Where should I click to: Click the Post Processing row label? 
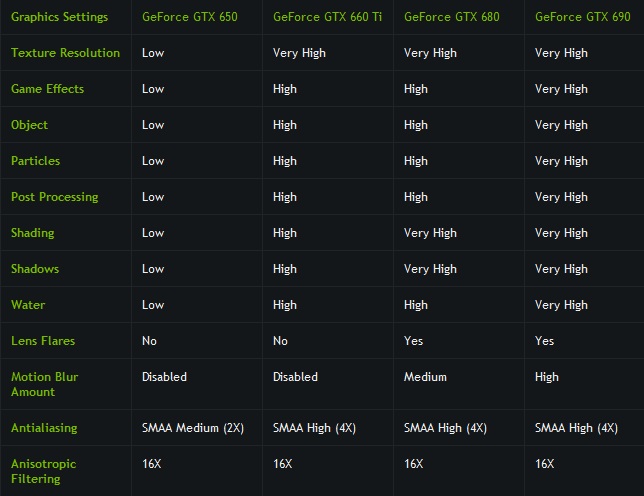[x=54, y=197]
